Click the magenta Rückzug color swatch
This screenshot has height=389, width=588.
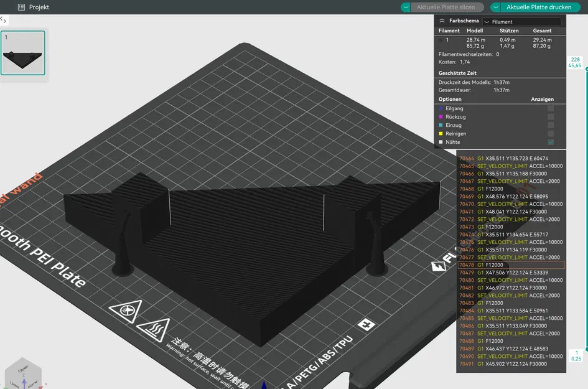[441, 116]
